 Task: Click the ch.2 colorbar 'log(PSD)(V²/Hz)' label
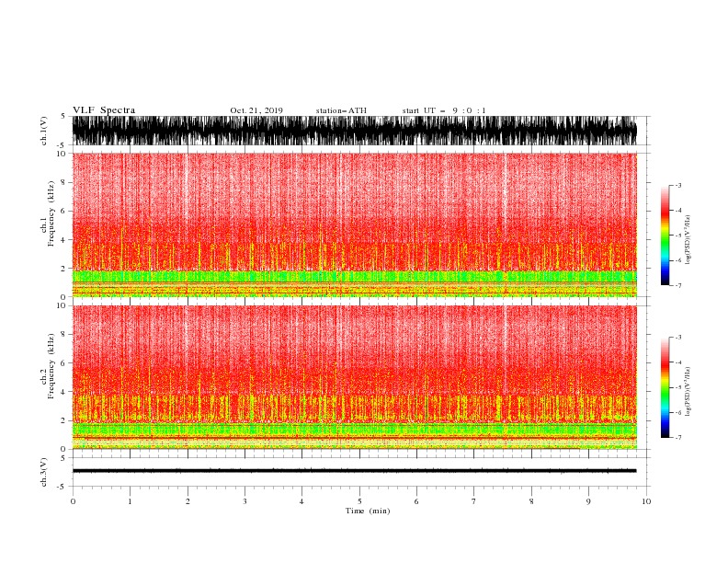(x=688, y=392)
